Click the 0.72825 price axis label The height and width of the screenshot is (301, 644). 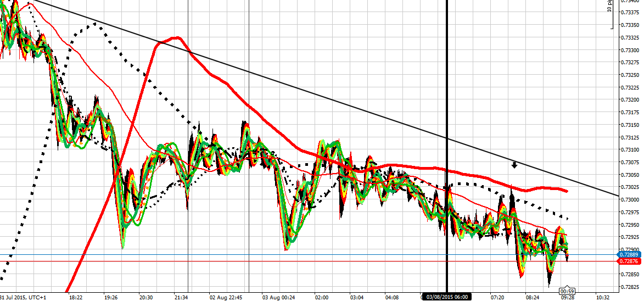click(x=629, y=287)
